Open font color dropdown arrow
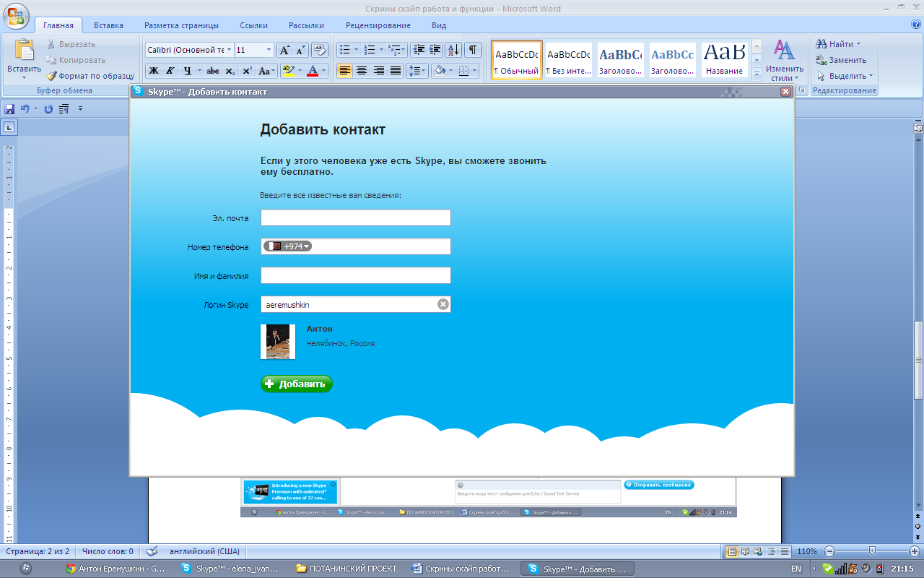Image resolution: width=924 pixels, height=578 pixels. pos(324,71)
